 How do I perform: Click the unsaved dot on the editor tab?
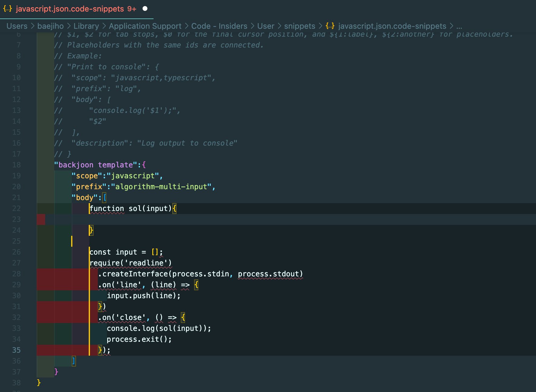coord(145,9)
